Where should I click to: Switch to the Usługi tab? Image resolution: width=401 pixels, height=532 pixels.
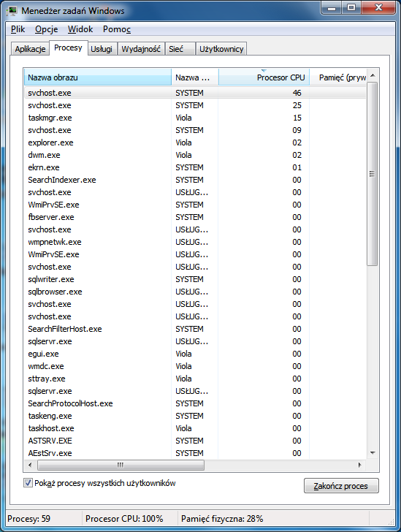102,49
